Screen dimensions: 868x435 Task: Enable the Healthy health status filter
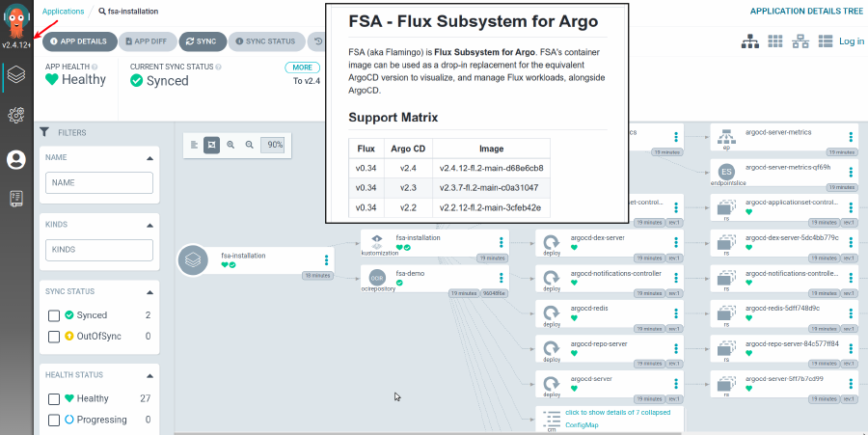(x=54, y=398)
